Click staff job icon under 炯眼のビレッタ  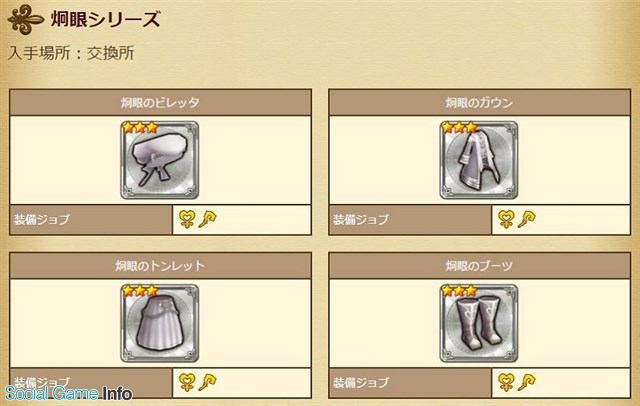click(207, 220)
